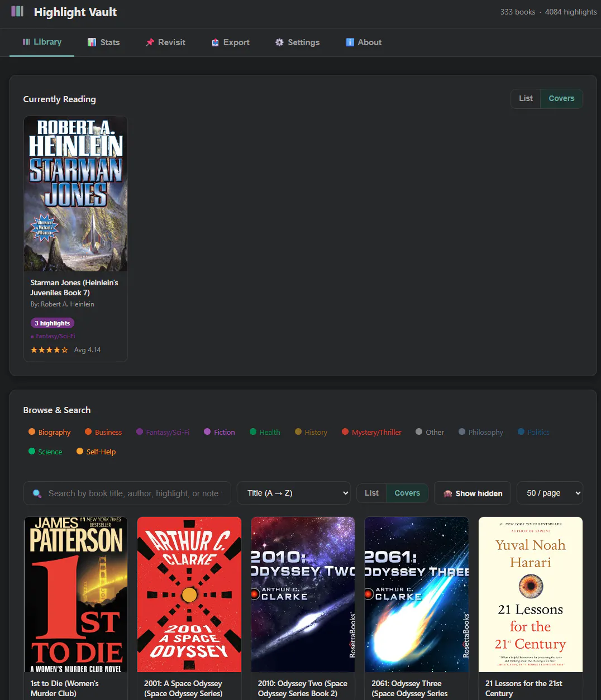Filter by Biography orange dot
This screenshot has height=700, width=601.
point(32,431)
